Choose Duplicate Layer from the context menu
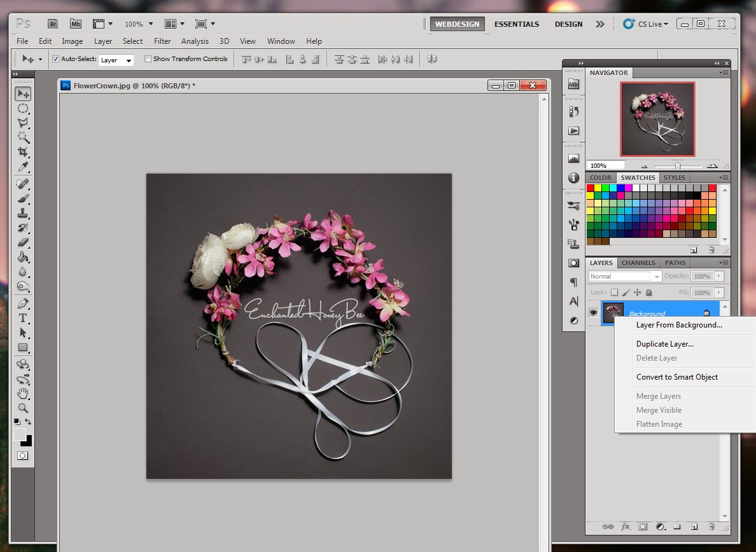Screen dimensions: 756x552 (x=664, y=343)
